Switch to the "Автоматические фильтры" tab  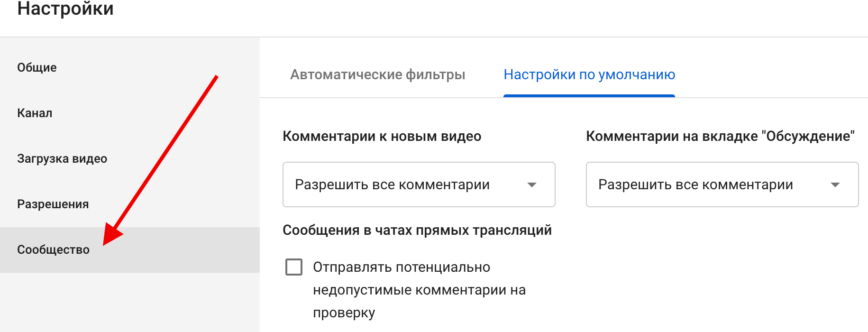click(377, 74)
